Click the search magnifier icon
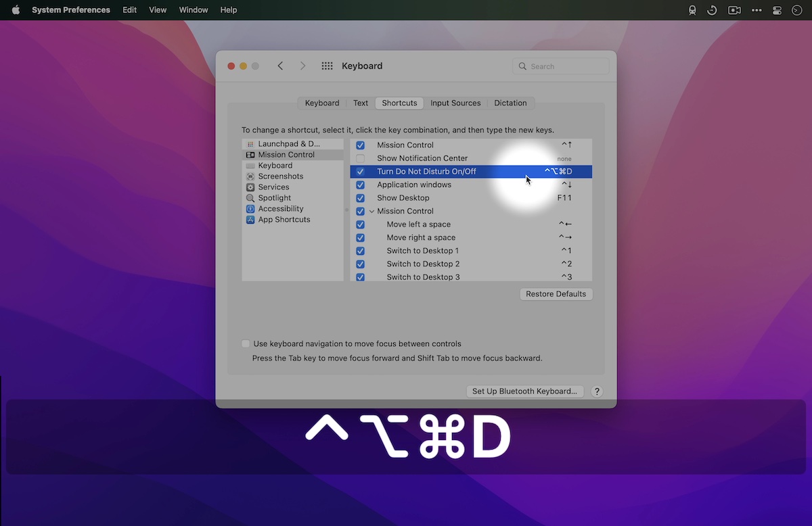 point(522,66)
